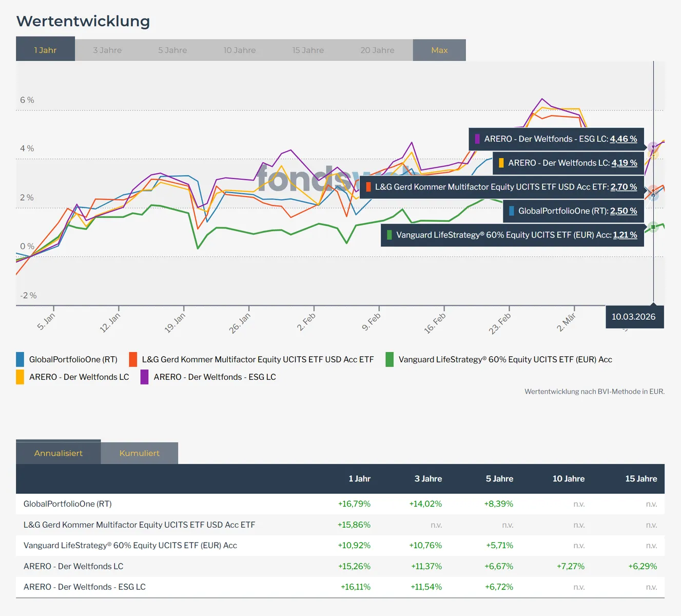The image size is (681, 616).
Task: Select the 1 Jahr time range tab
Action: pyautogui.click(x=45, y=50)
